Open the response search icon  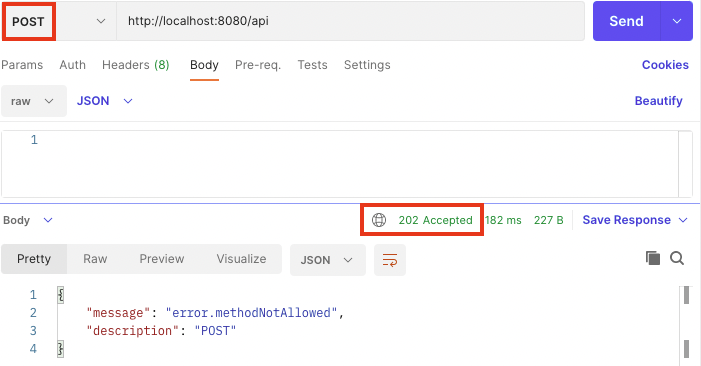677,258
